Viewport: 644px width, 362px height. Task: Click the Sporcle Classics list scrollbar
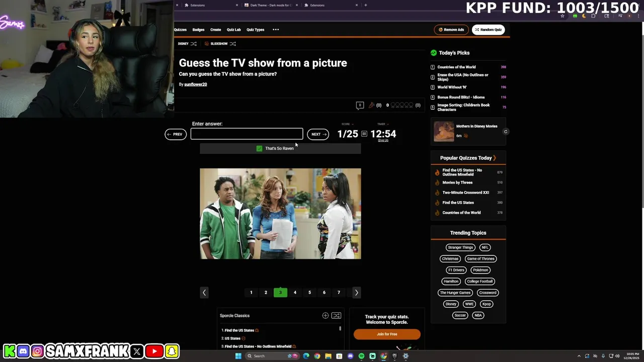[340, 328]
